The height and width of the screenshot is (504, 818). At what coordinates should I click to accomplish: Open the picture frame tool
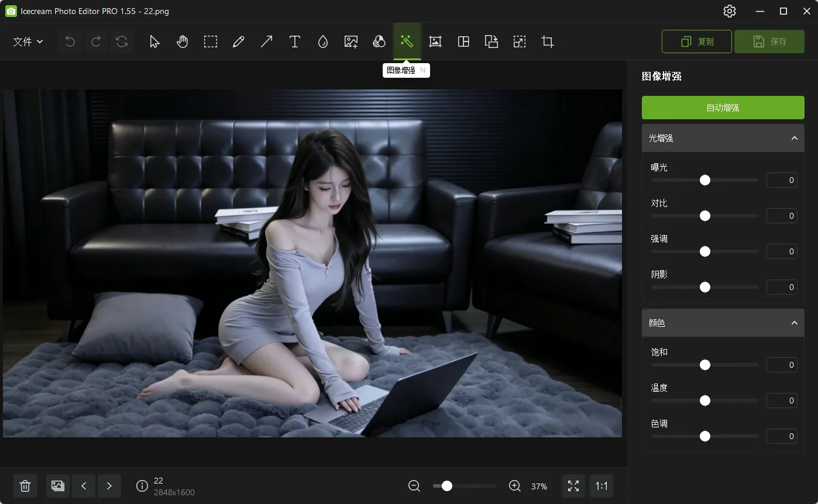(x=435, y=42)
